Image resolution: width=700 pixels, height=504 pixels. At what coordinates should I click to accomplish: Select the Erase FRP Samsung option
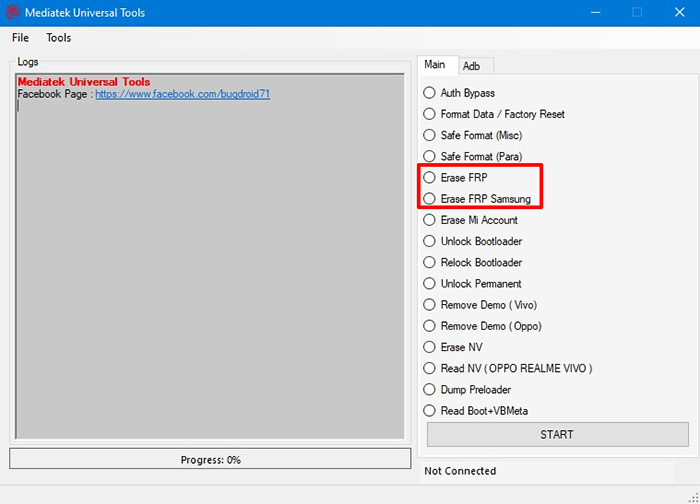[430, 199]
